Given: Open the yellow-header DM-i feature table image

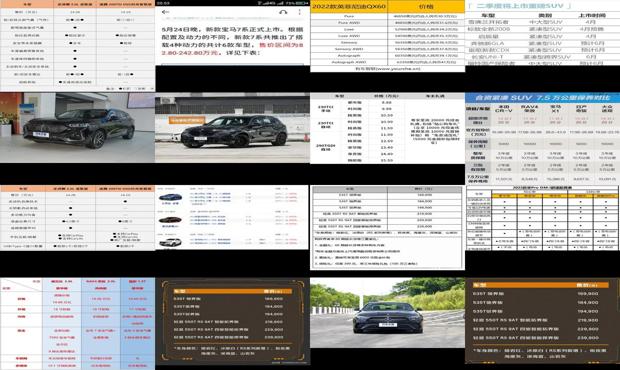Looking at the screenshot, I should (x=542, y=218).
